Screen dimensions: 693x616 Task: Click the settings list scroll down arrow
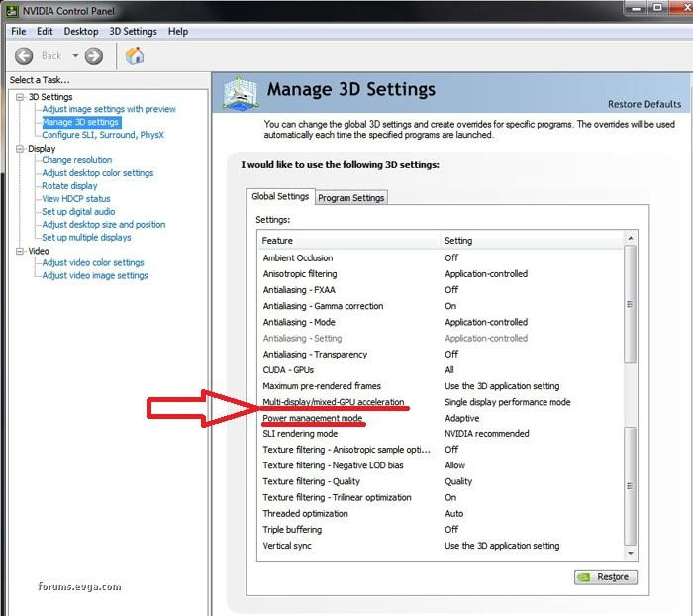631,553
